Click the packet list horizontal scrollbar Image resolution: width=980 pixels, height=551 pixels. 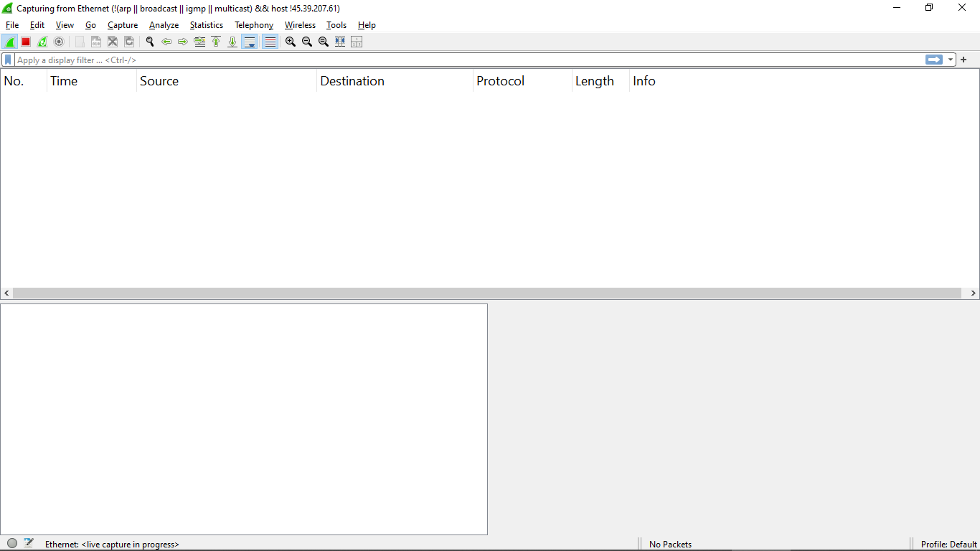(x=486, y=293)
